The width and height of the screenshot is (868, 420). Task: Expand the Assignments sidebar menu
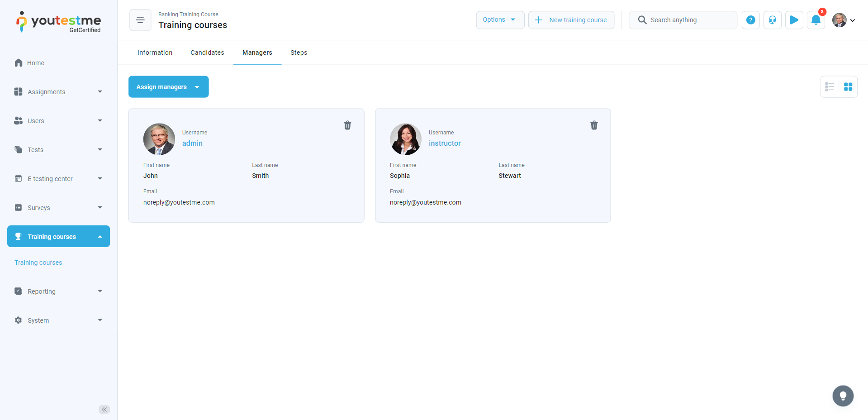(58, 92)
